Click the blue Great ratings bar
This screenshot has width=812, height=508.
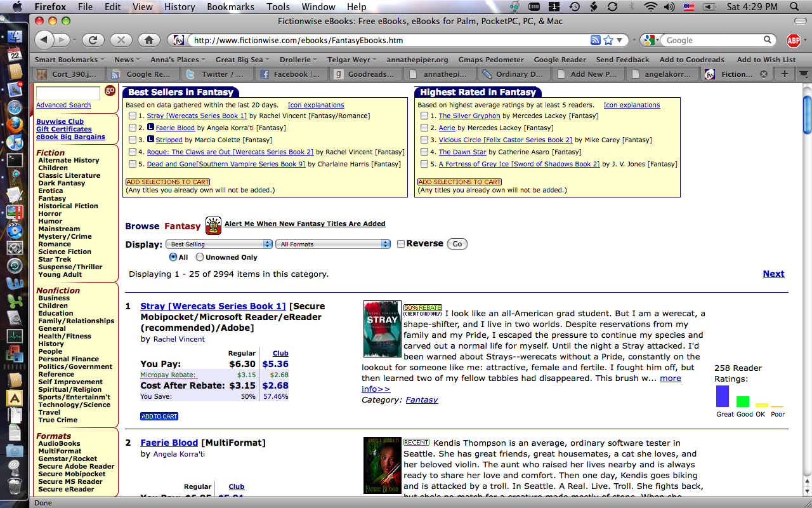(x=722, y=396)
